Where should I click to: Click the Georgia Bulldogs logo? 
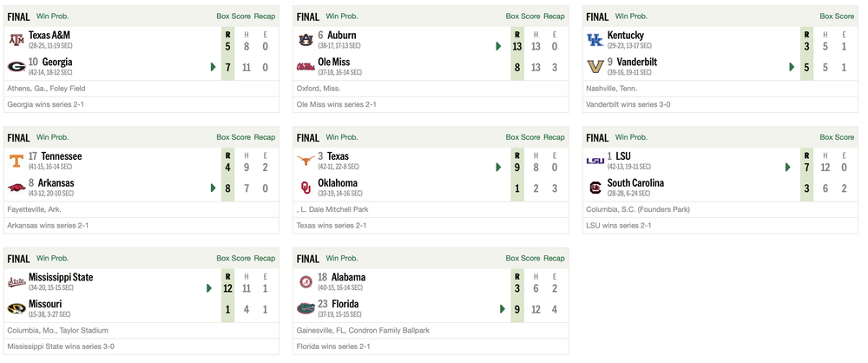[x=16, y=66]
